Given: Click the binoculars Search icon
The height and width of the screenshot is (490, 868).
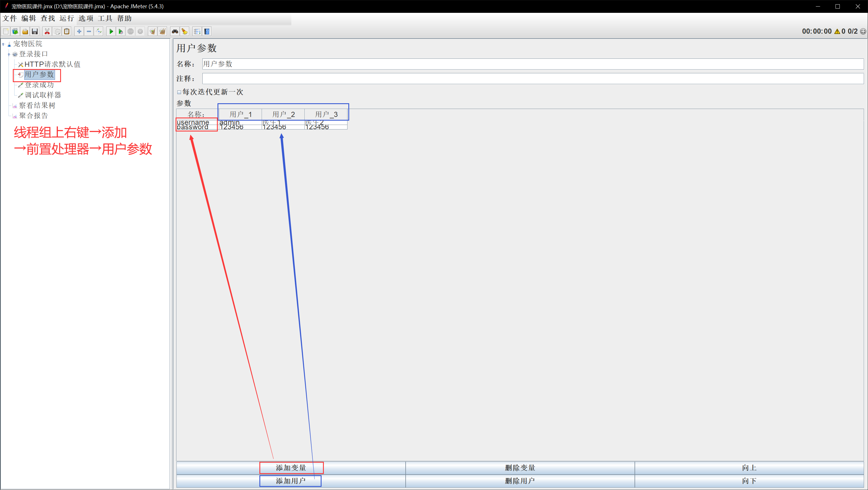Looking at the screenshot, I should pyautogui.click(x=175, y=32).
